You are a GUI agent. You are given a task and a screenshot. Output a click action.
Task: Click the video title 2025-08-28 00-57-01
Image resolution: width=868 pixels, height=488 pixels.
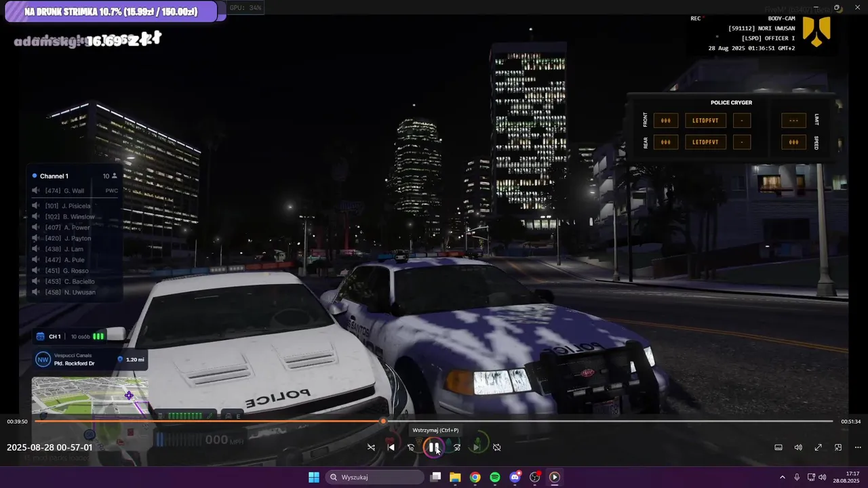[x=50, y=447]
